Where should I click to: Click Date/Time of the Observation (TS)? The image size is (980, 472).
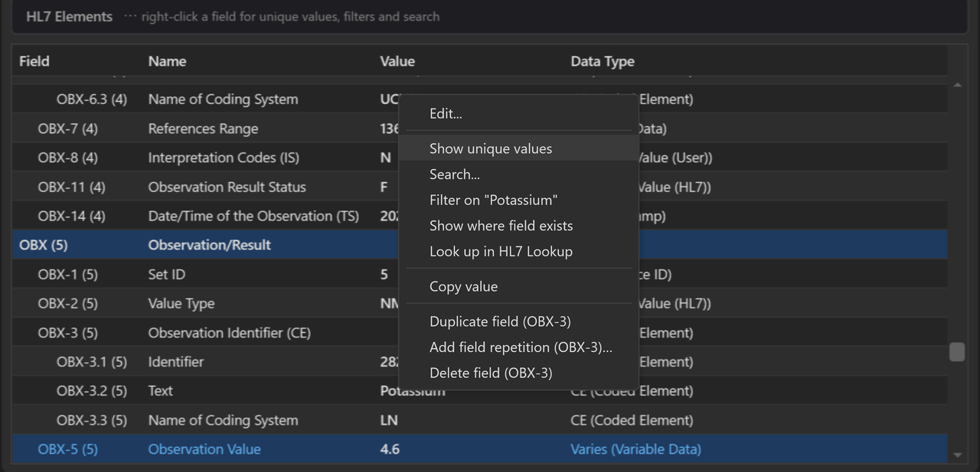pyautogui.click(x=253, y=216)
